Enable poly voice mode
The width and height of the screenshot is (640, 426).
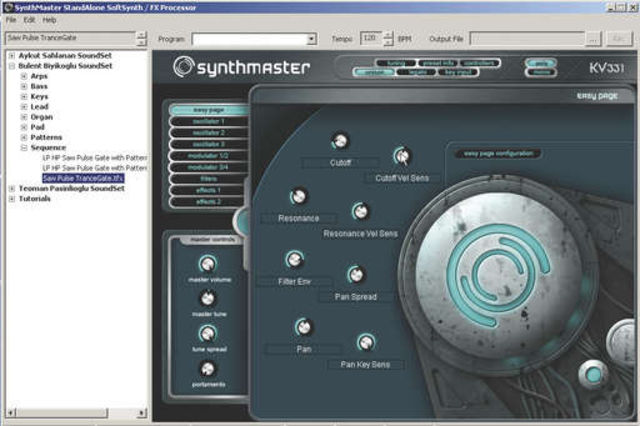[540, 64]
